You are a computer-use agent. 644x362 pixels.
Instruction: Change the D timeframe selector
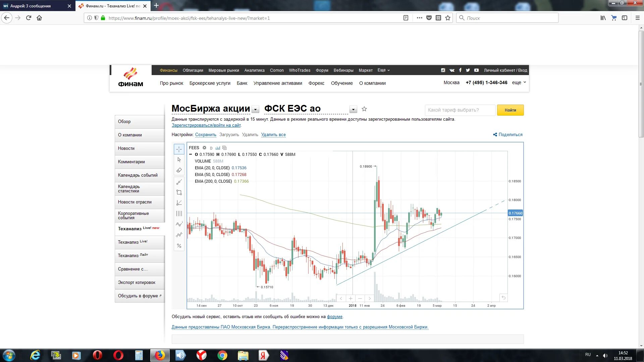[211, 148]
